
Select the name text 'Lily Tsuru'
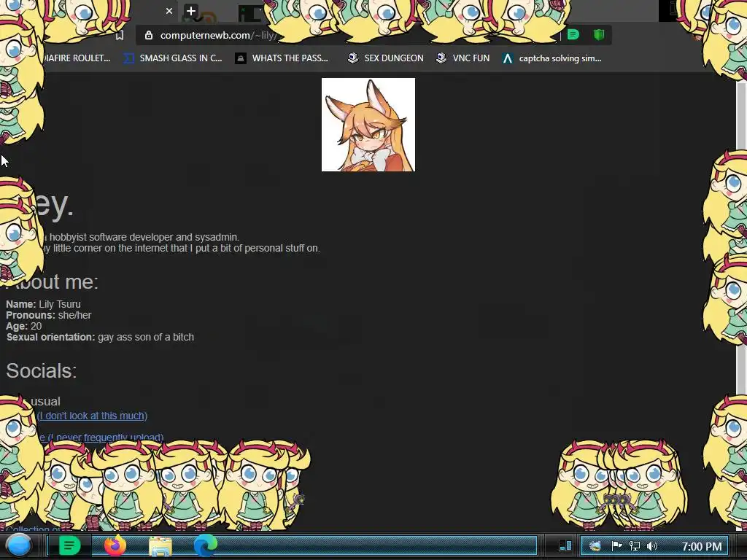click(x=60, y=304)
